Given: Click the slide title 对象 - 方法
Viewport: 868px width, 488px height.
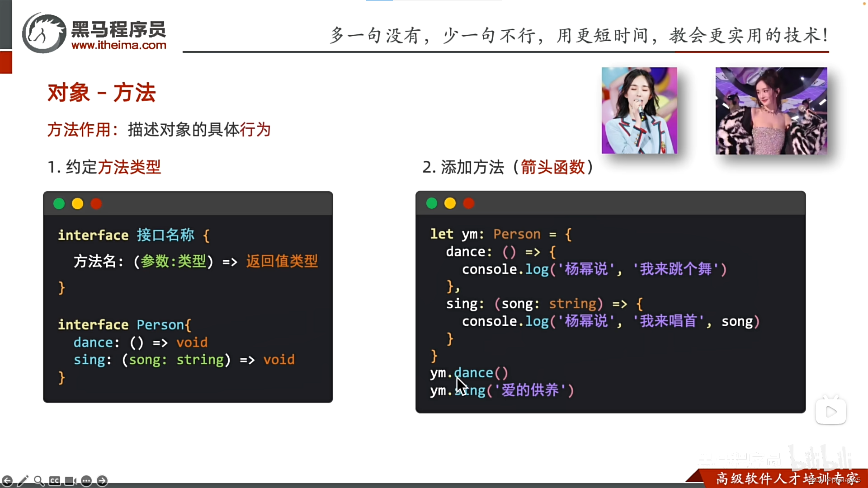Looking at the screenshot, I should click(102, 93).
